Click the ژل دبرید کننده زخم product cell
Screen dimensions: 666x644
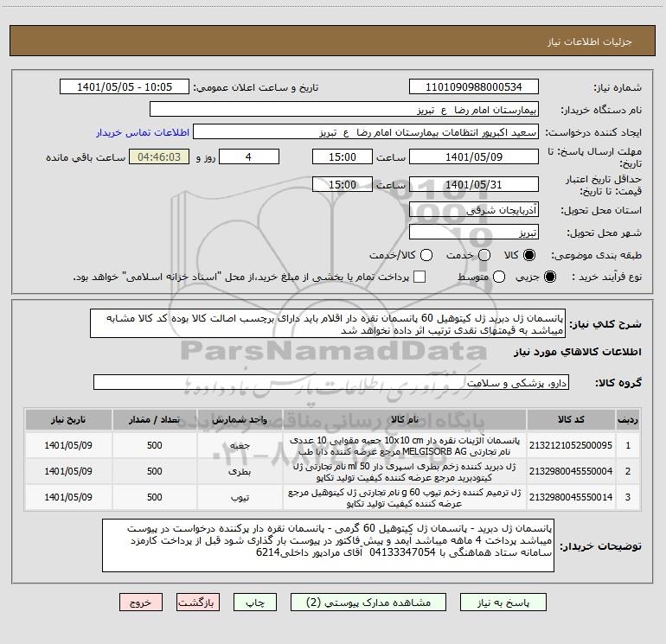click(405, 472)
